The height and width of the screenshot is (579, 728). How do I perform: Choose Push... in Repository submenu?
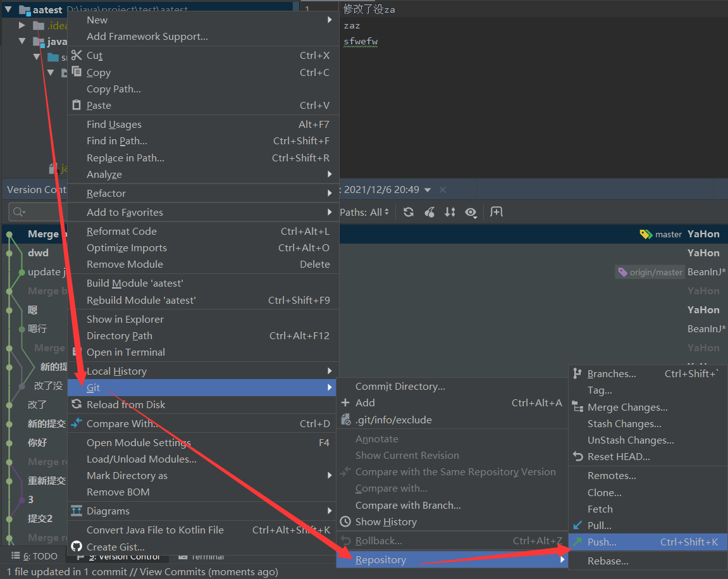[x=648, y=542]
